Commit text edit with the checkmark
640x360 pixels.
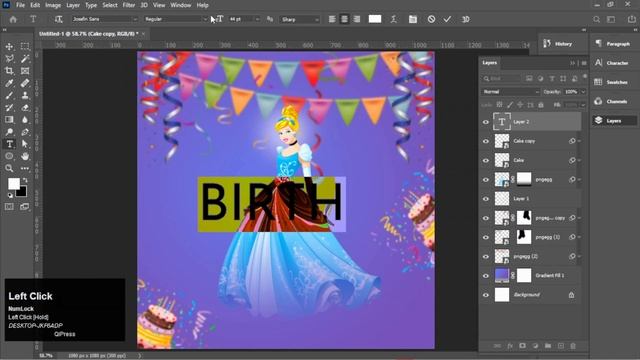(447, 19)
